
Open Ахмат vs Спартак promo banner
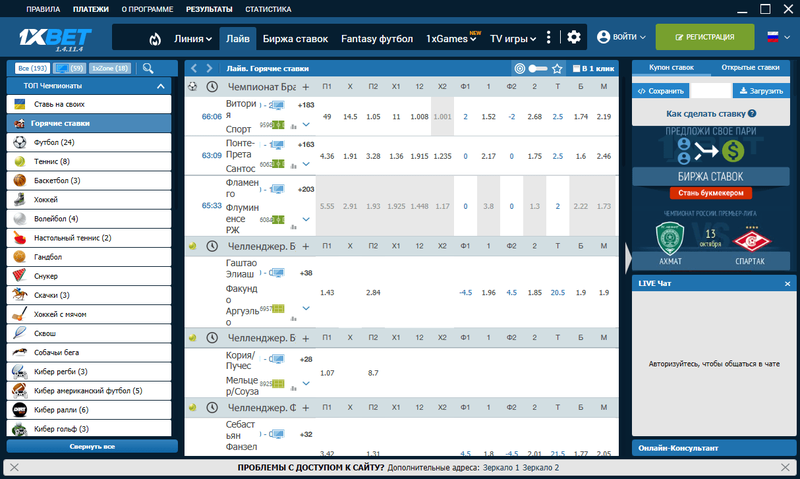click(x=711, y=238)
